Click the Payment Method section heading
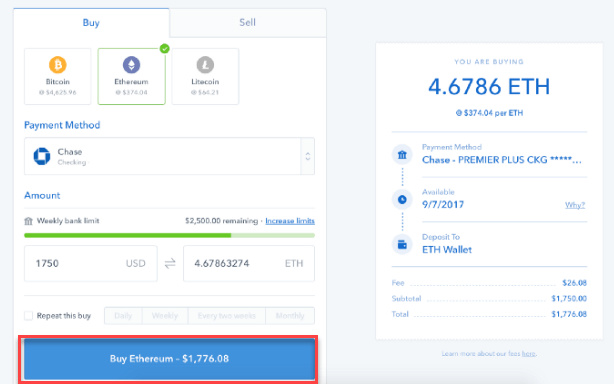 point(62,125)
